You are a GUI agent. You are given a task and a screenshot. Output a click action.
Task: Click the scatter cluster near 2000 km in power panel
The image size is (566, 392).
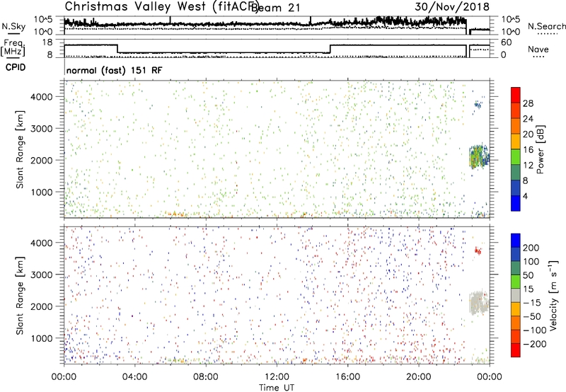[479, 157]
